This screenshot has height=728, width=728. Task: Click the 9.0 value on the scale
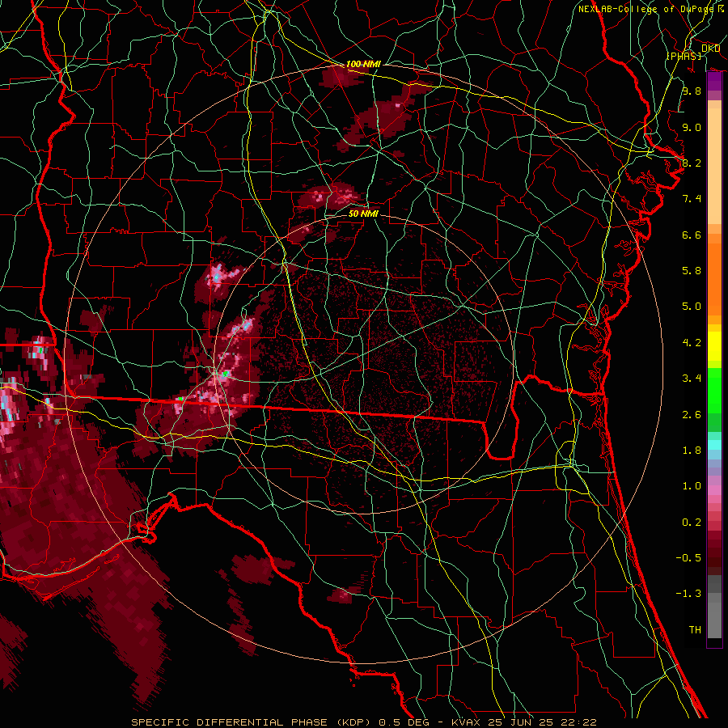(692, 127)
